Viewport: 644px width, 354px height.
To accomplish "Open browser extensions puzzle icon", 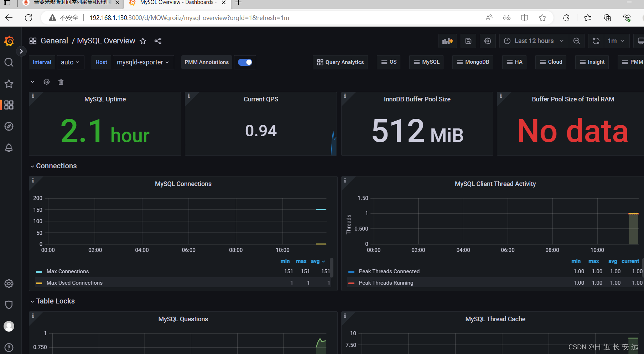I will coord(566,18).
